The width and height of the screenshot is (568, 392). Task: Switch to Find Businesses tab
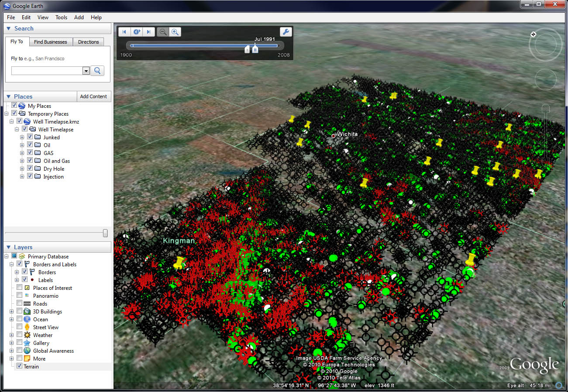tap(51, 42)
